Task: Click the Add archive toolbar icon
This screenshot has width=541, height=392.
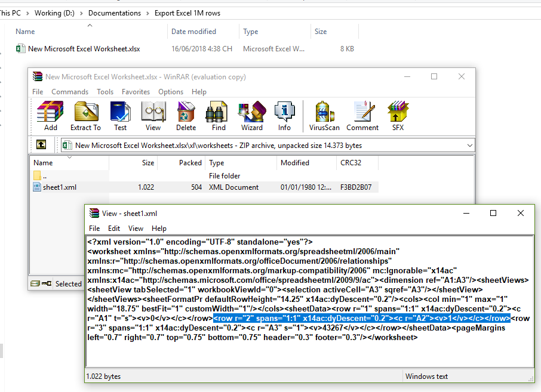Action: point(51,115)
